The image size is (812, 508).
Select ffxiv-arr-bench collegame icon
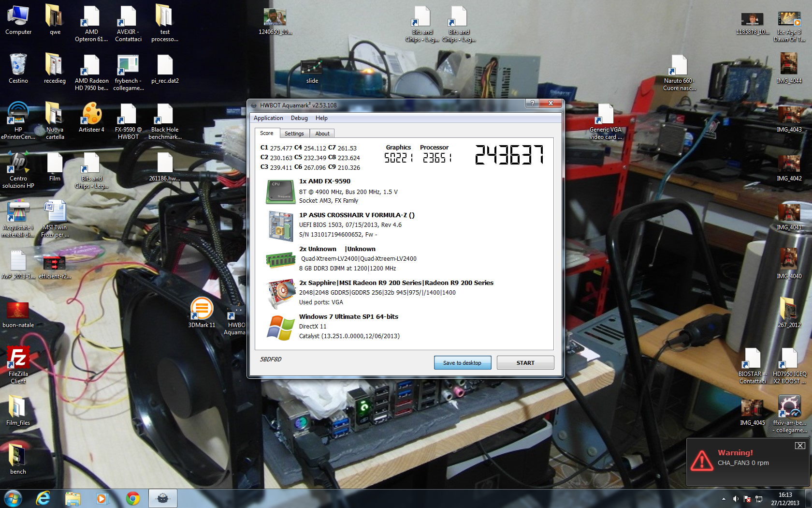tap(789, 414)
